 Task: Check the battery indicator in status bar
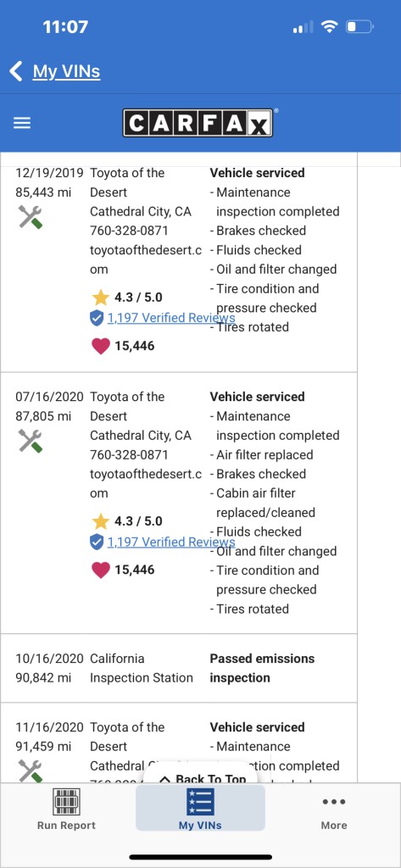click(x=360, y=26)
